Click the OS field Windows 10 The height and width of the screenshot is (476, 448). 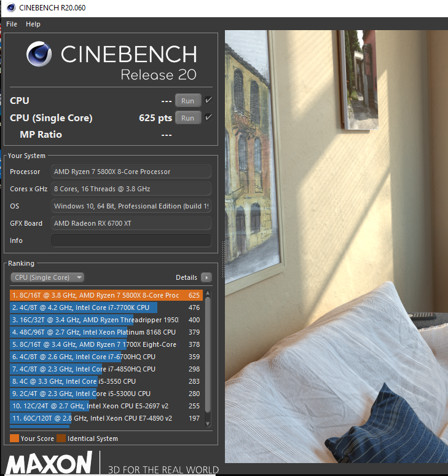coord(131,206)
